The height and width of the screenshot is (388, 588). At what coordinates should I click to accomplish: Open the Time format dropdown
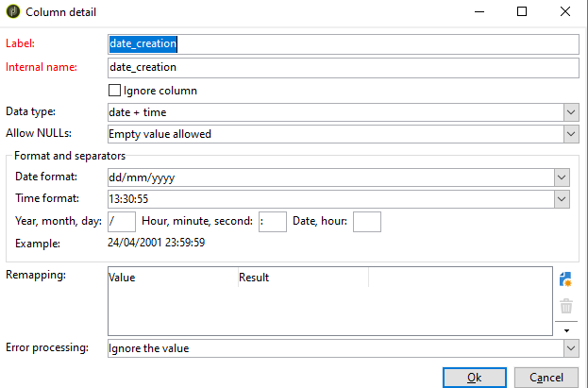pos(562,198)
